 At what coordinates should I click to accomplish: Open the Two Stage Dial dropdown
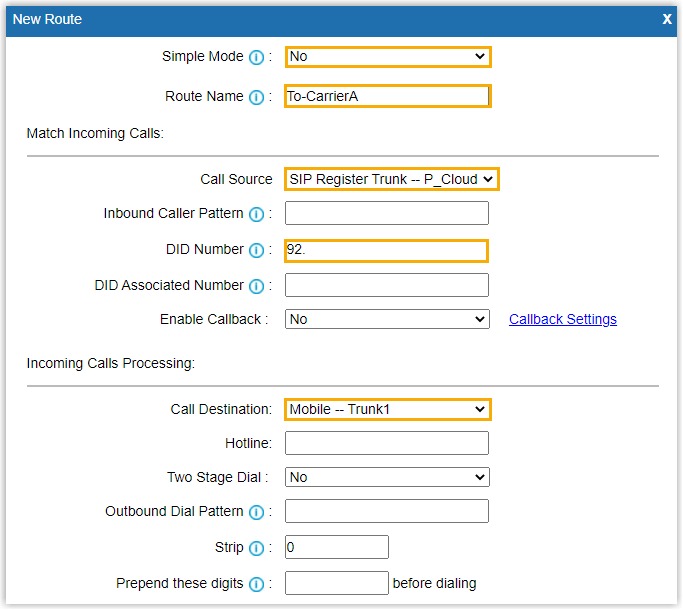pos(387,478)
